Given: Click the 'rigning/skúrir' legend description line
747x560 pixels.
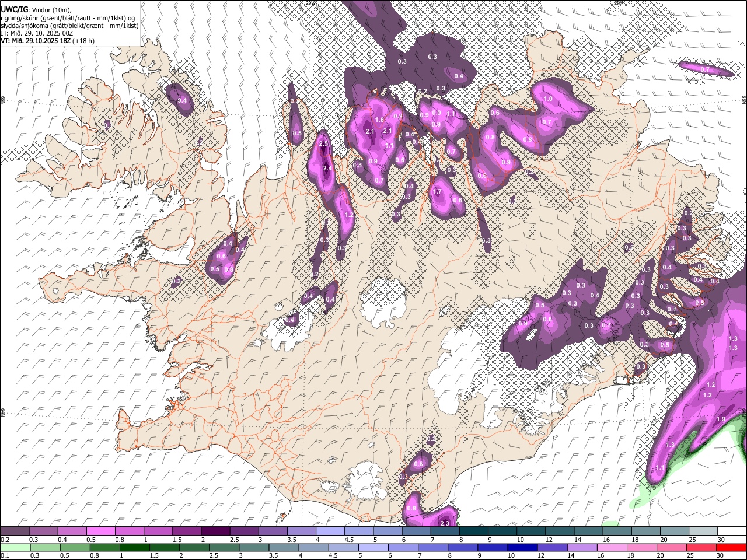Looking at the screenshot, I should pos(68,18).
